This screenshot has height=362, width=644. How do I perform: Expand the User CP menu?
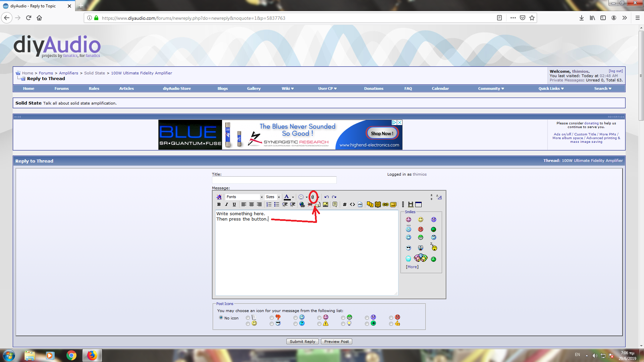[x=327, y=88]
